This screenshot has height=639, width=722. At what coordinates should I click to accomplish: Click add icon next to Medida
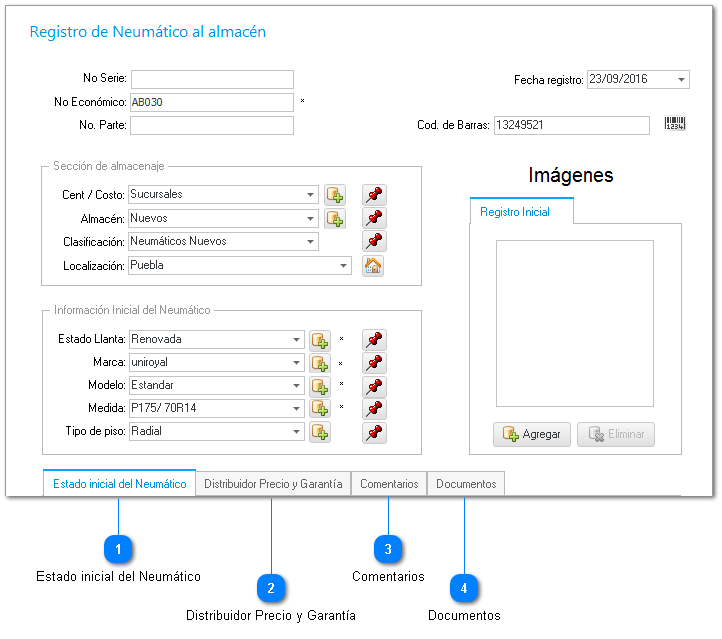click(319, 409)
